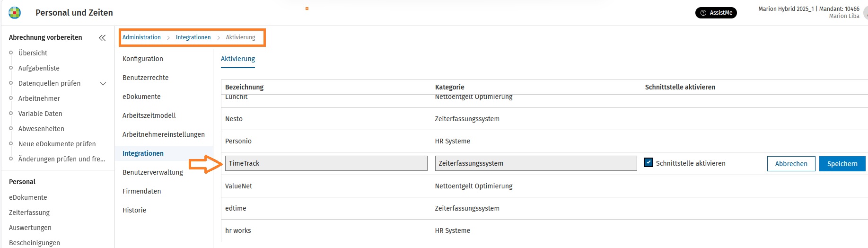Open eDokumente under Personal in the sidebar

pos(28,197)
